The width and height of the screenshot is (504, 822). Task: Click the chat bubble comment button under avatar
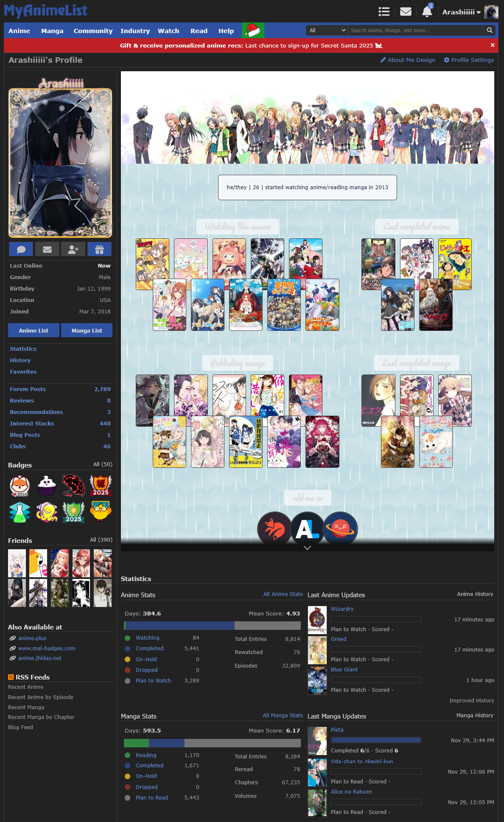21,249
